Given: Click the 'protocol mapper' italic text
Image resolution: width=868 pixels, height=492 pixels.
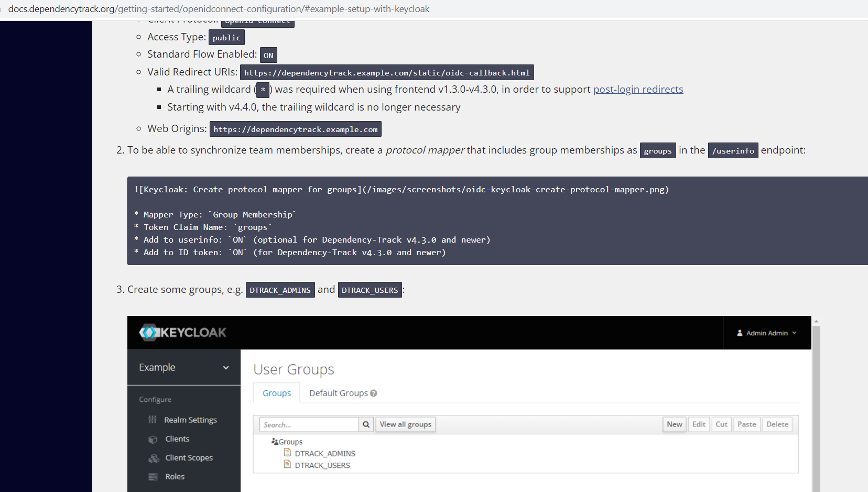Looking at the screenshot, I should (425, 150).
